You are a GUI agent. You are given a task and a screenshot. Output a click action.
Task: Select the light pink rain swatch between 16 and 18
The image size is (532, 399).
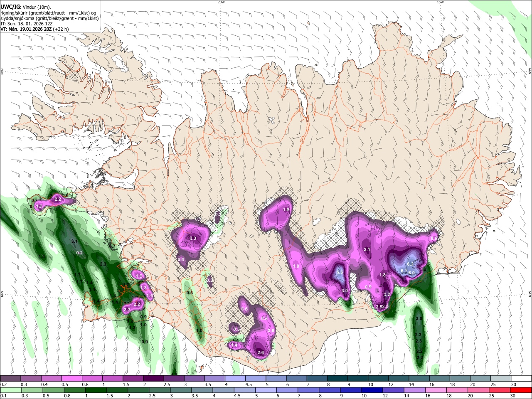point(436,390)
